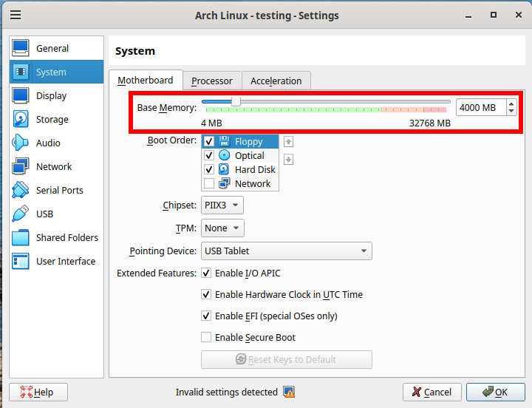Select the Shared Folders icon
Image resolution: width=532 pixels, height=408 pixels.
click(21, 237)
